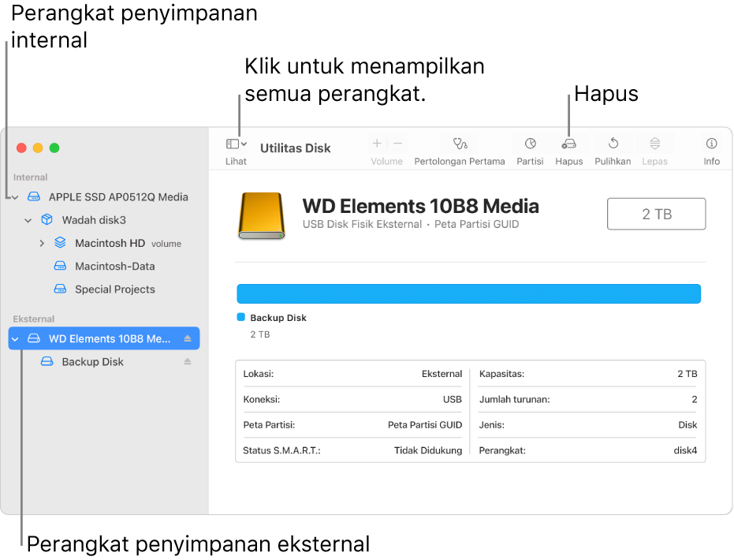Collapse the Wadah disk3 container
734x560 pixels.
(28, 221)
